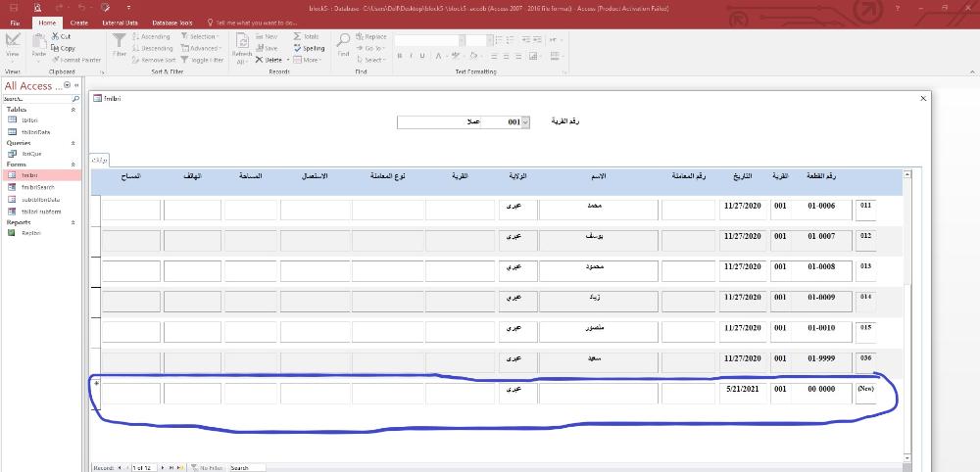
Task: Select the Replbri report in navigation pane
Action: click(x=30, y=233)
